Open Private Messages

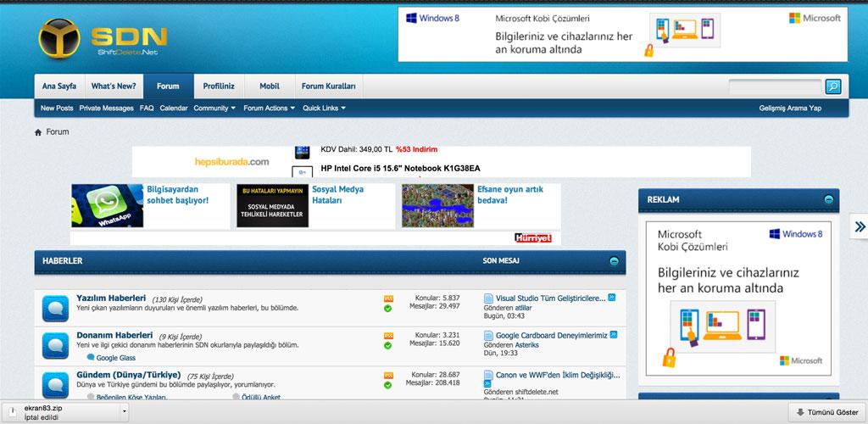click(x=106, y=109)
